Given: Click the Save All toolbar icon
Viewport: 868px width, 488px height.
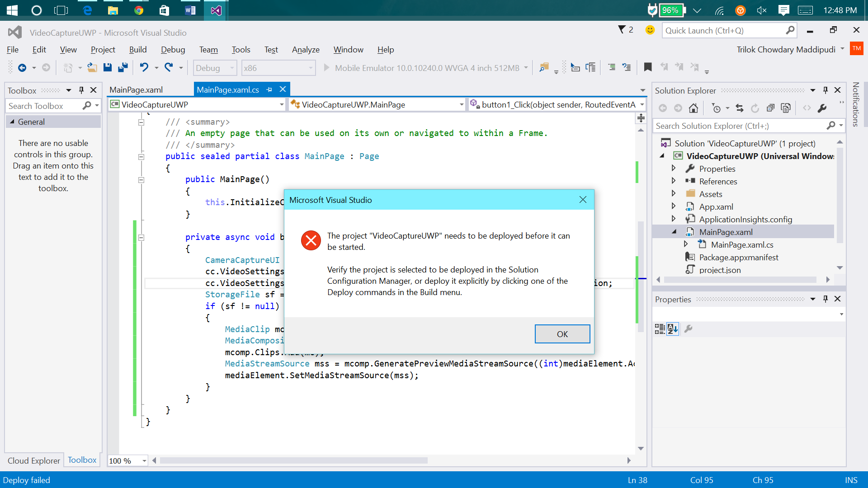Looking at the screenshot, I should [x=123, y=68].
